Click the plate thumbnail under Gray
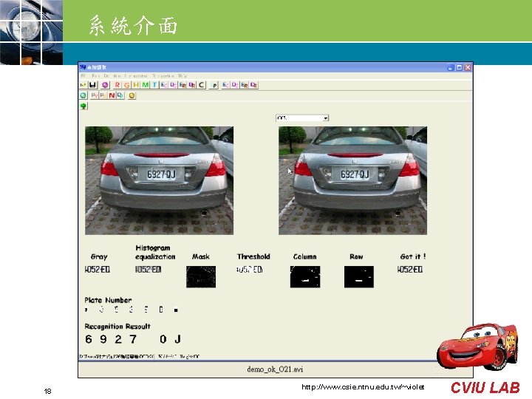This screenshot has height=399, width=532. pyautogui.click(x=98, y=270)
